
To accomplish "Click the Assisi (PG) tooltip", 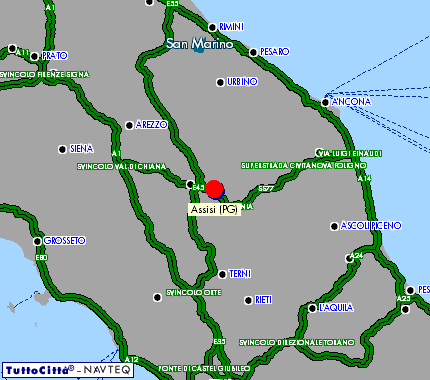I will (214, 209).
